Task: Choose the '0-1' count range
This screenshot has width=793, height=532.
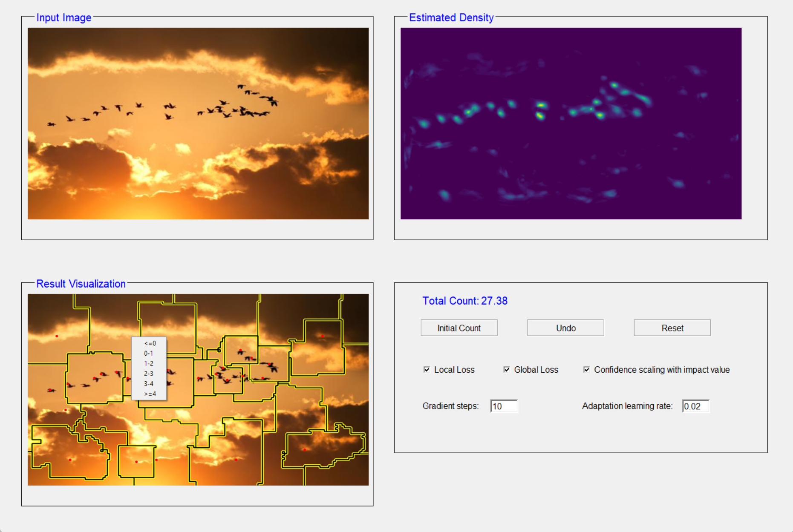Action: pos(149,354)
